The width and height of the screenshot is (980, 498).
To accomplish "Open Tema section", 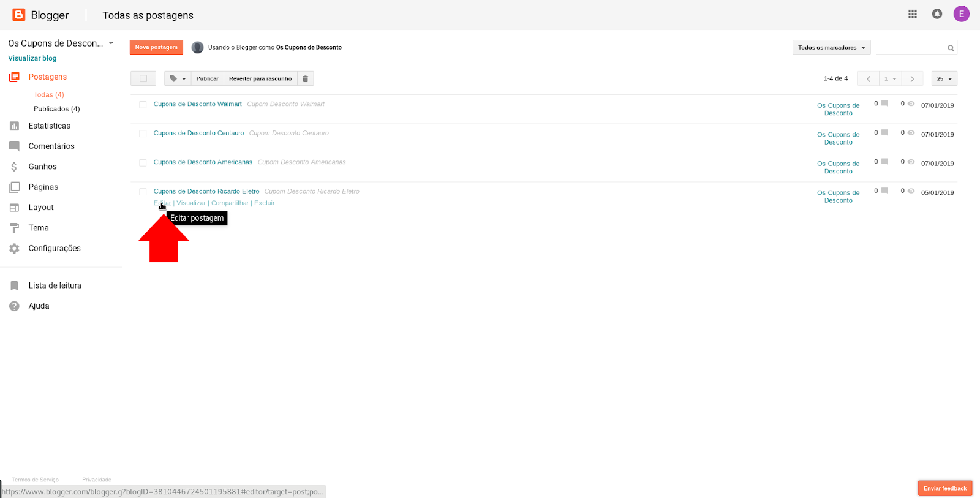I will coord(39,228).
